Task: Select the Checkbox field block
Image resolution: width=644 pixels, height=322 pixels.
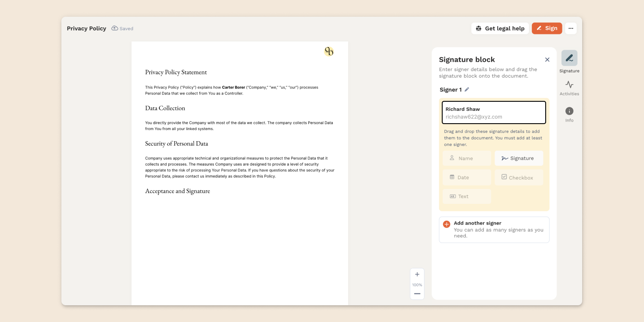Action: tap(519, 177)
